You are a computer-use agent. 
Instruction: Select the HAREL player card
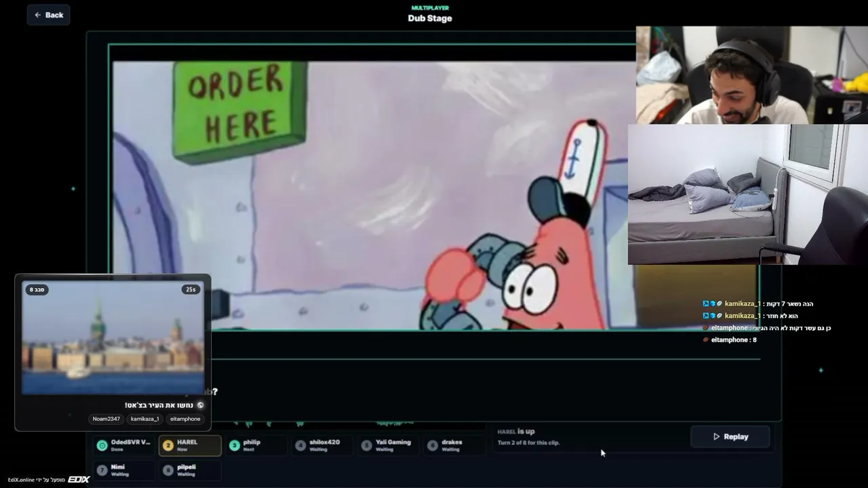click(x=190, y=445)
